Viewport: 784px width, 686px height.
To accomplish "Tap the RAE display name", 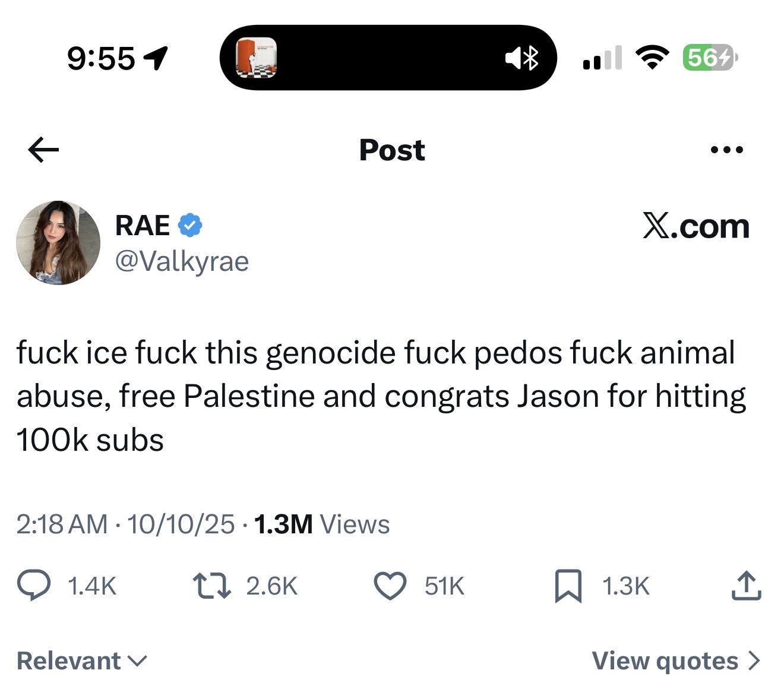I will 143,226.
